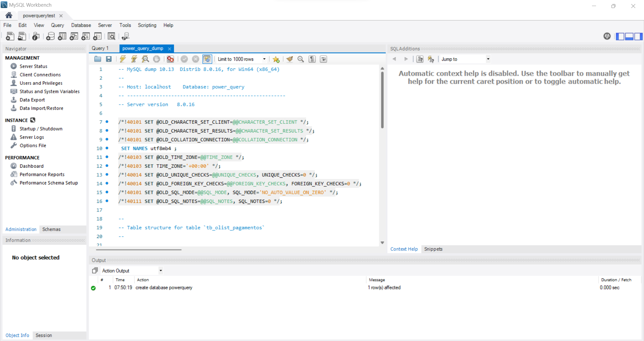
Task: Open find panel magnifier icon
Action: click(301, 59)
